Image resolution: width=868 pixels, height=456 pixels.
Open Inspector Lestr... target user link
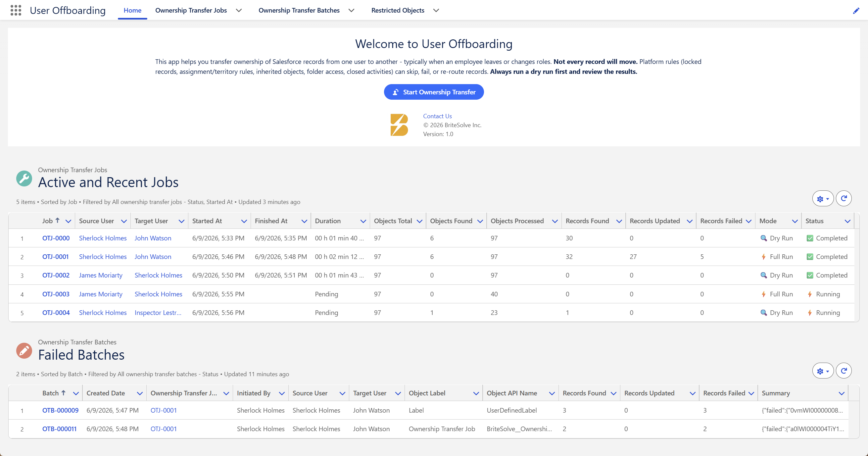[x=158, y=313]
